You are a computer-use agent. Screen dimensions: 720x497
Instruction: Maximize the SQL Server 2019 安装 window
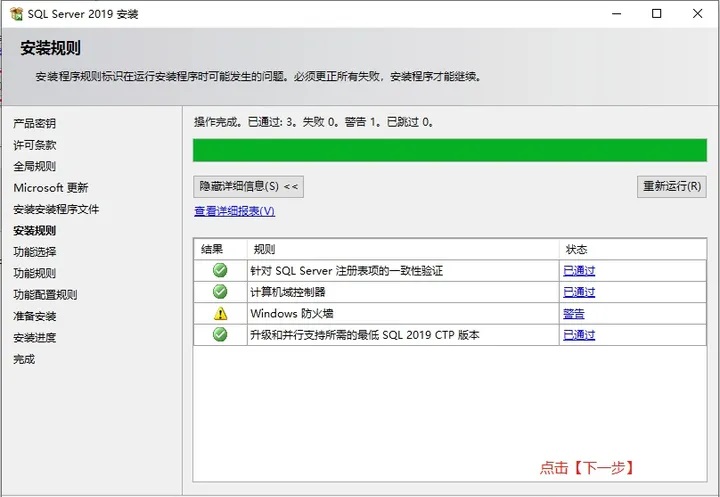657,14
